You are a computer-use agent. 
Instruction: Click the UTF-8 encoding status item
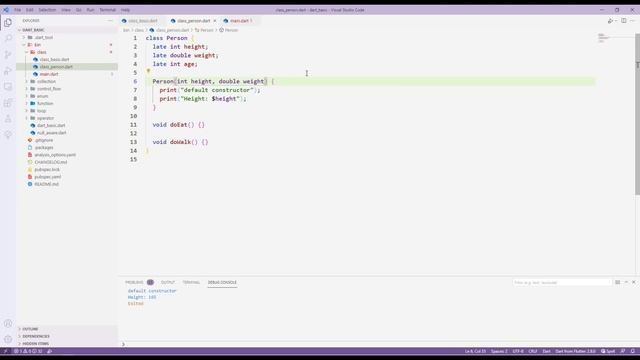click(518, 351)
